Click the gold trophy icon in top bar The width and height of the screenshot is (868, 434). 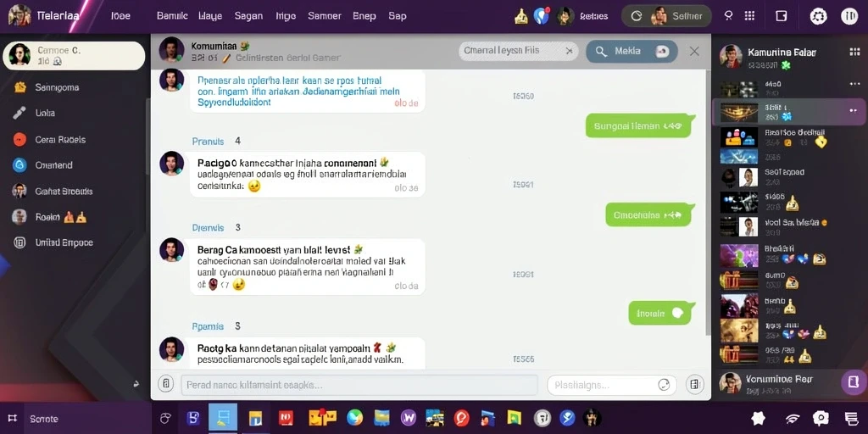coord(521,17)
